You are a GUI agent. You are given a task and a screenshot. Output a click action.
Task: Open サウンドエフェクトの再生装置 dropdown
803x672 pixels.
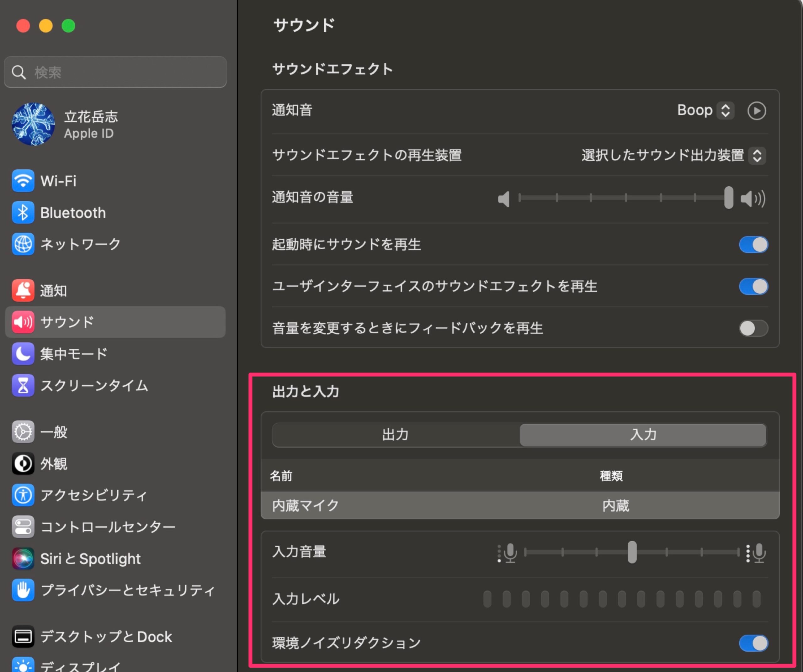pos(673,155)
